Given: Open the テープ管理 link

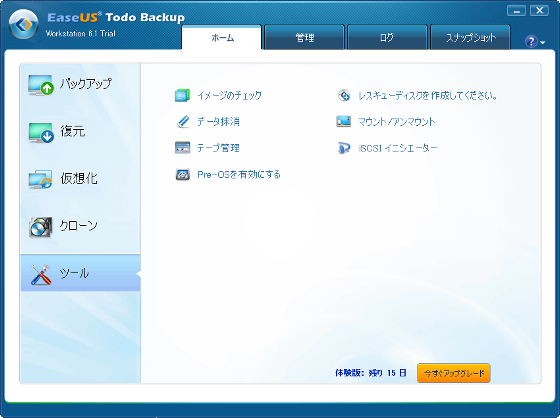Looking at the screenshot, I should [218, 148].
